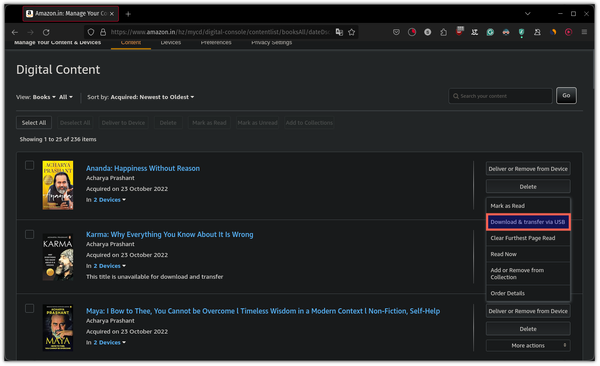Select Clear Furthest Page Read option

click(x=528, y=238)
